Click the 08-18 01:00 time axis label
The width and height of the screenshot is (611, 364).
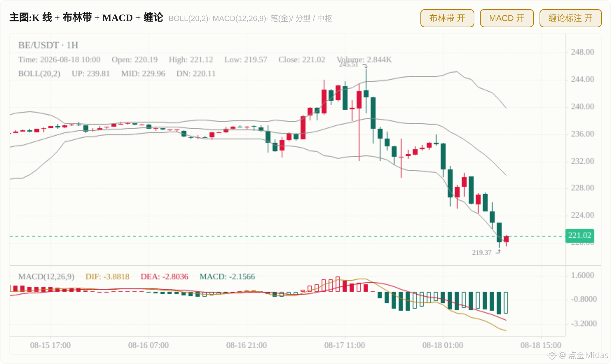coord(443,345)
